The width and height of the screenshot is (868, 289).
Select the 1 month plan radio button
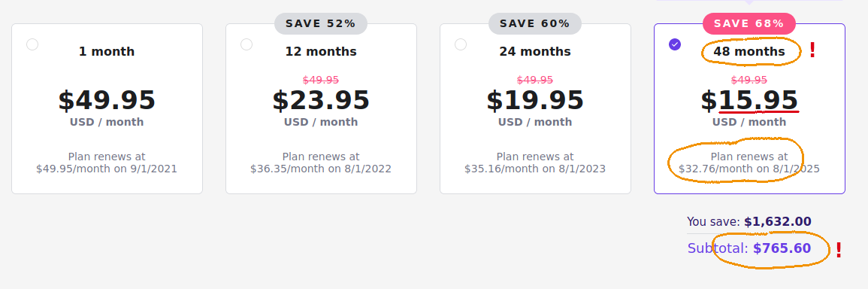(32, 44)
